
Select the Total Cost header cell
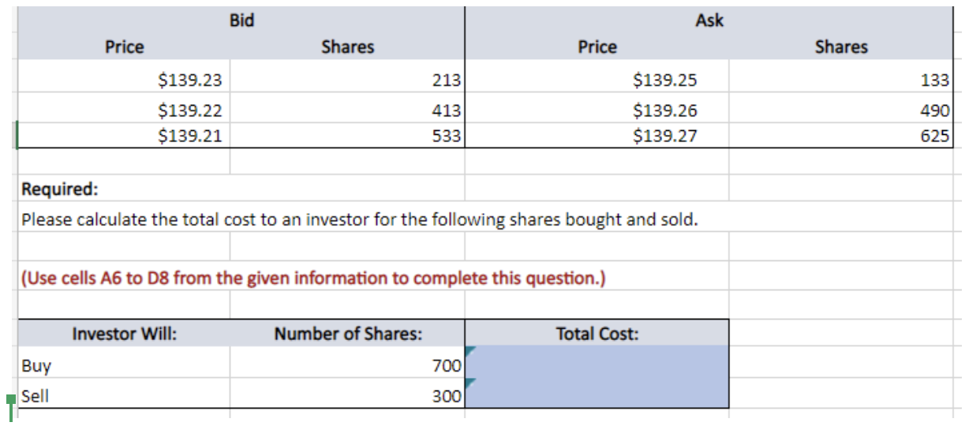597,333
